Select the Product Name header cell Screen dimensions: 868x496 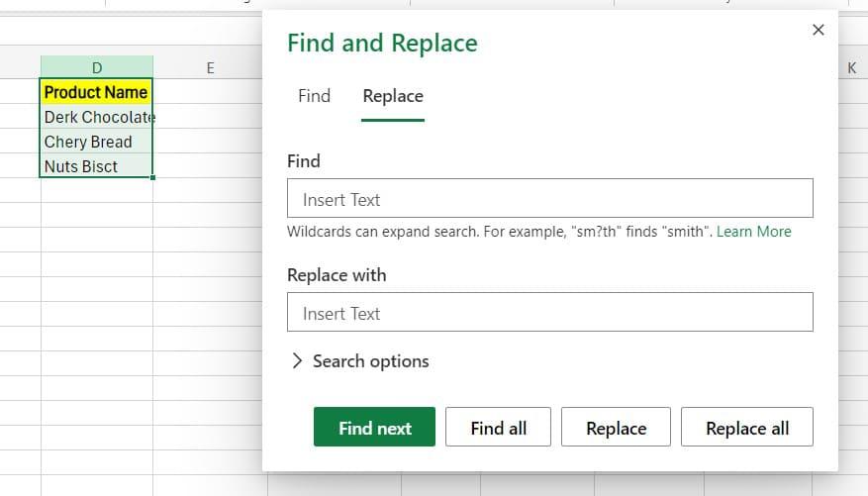(x=96, y=92)
